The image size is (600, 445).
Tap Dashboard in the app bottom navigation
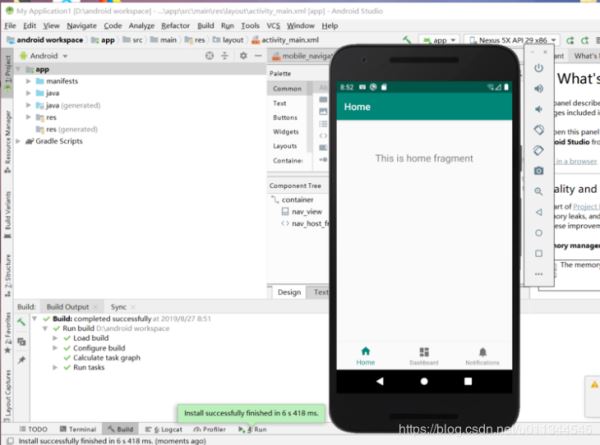coord(424,356)
